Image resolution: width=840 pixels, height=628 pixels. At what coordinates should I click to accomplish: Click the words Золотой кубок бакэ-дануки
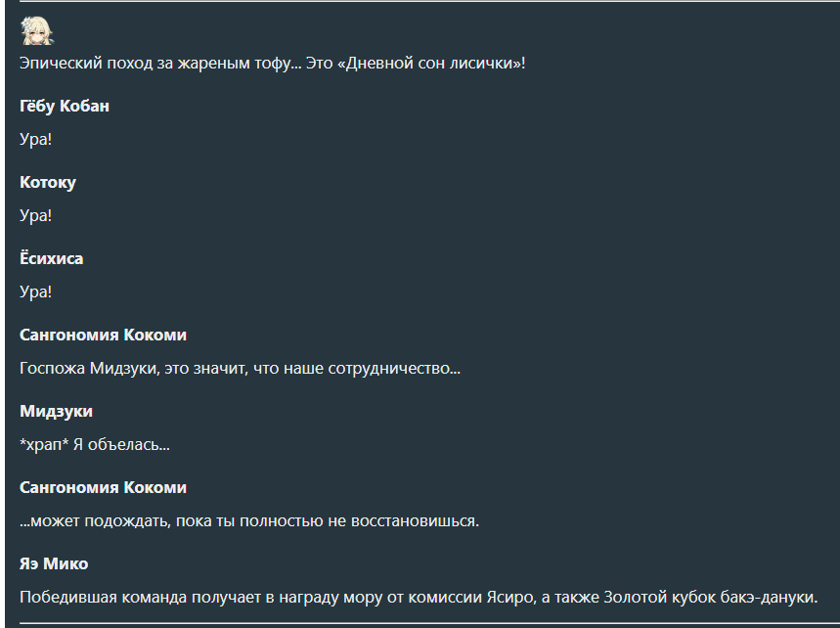(x=710, y=597)
